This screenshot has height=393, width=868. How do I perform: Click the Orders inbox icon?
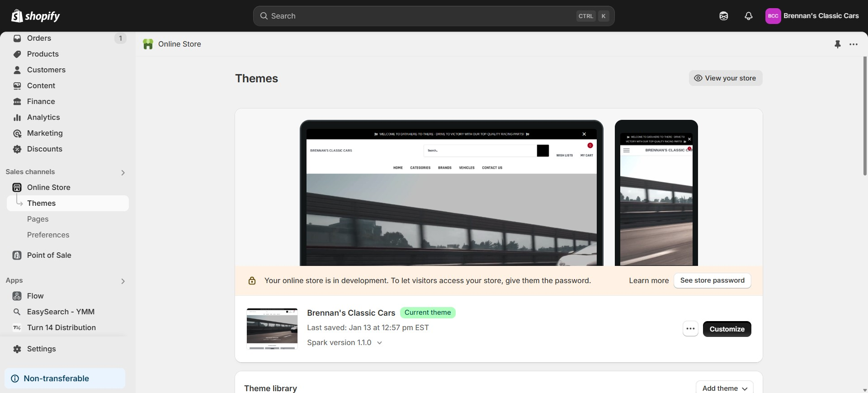(17, 38)
